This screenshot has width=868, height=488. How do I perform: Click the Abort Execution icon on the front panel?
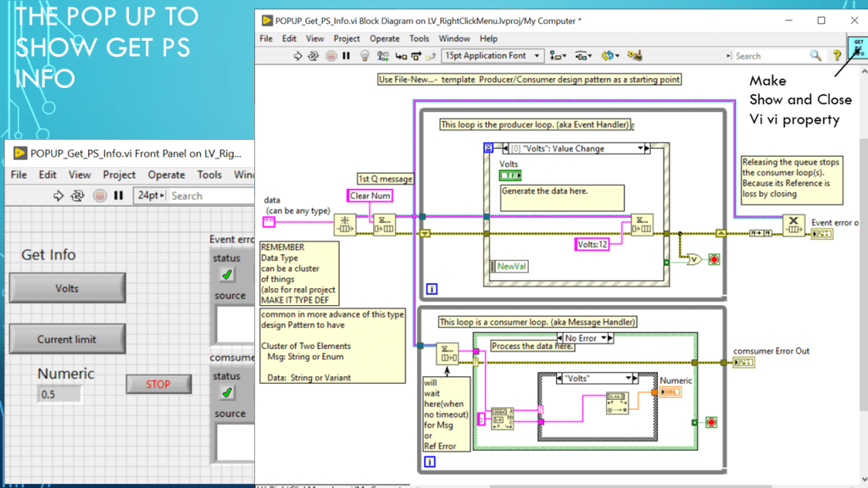coord(100,196)
